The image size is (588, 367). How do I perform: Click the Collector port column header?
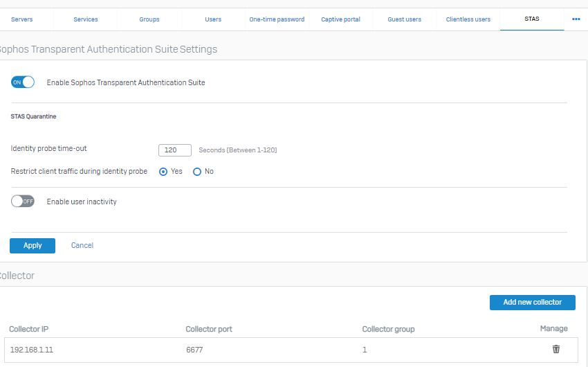coord(209,329)
